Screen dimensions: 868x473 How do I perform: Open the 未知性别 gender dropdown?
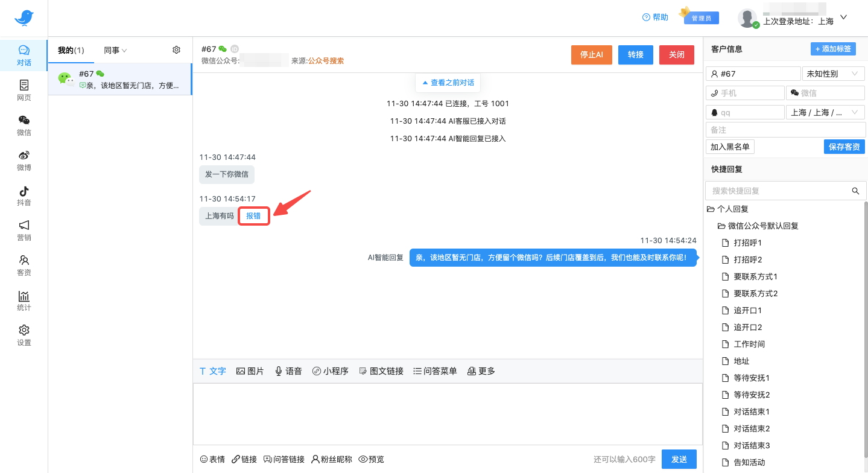coord(832,74)
